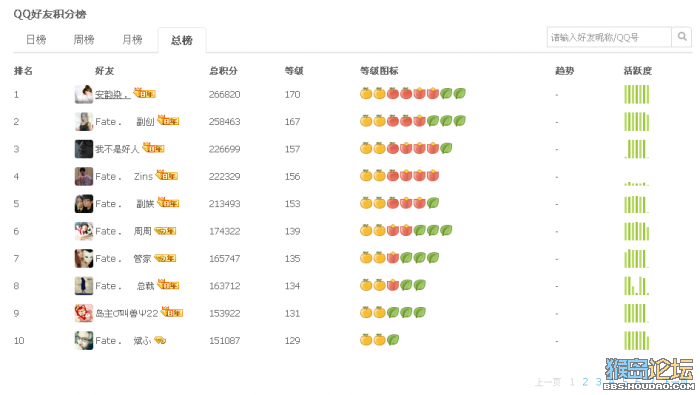
Task: Click the magnifier search button
Action: point(682,37)
